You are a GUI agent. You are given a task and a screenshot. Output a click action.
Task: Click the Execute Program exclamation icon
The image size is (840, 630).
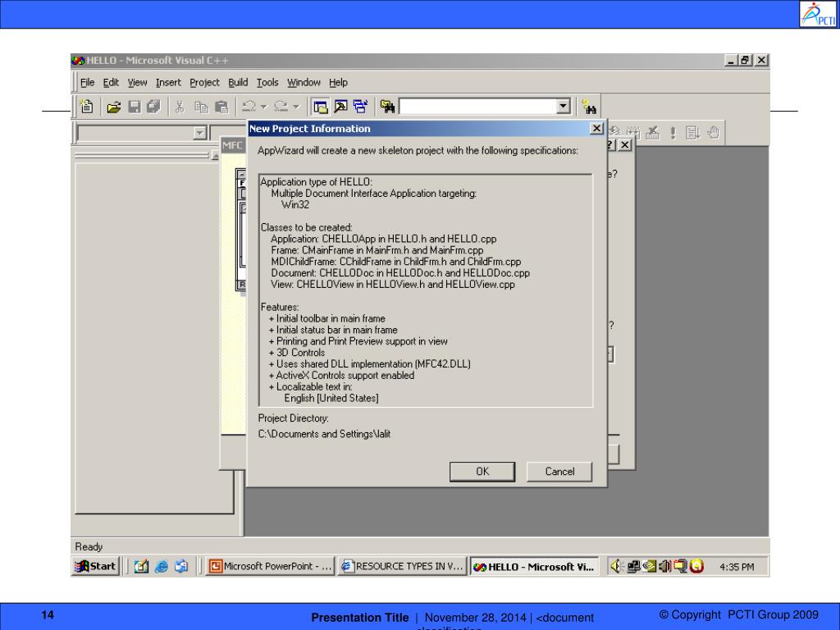tap(673, 132)
